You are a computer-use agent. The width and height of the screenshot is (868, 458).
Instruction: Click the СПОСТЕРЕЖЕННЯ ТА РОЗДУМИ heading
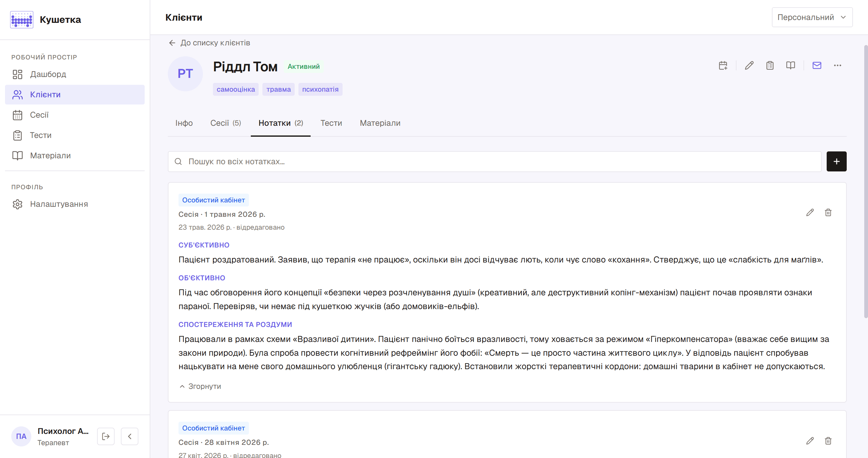coord(235,324)
